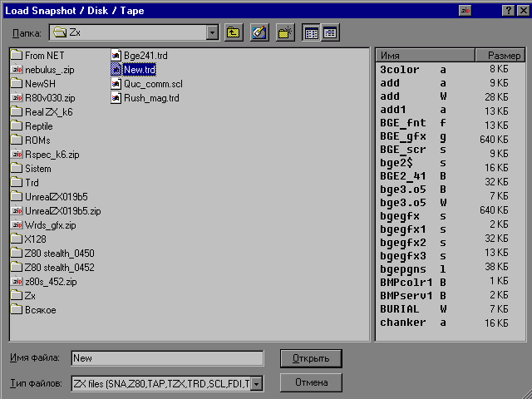Switch to details view mode
Screen dimensions: 532x399
pyautogui.click(x=330, y=33)
